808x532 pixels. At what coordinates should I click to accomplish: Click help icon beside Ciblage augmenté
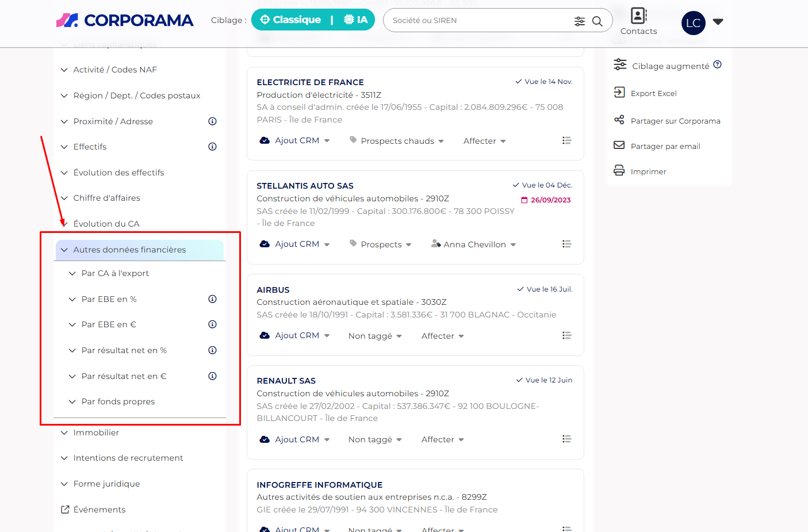point(717,65)
